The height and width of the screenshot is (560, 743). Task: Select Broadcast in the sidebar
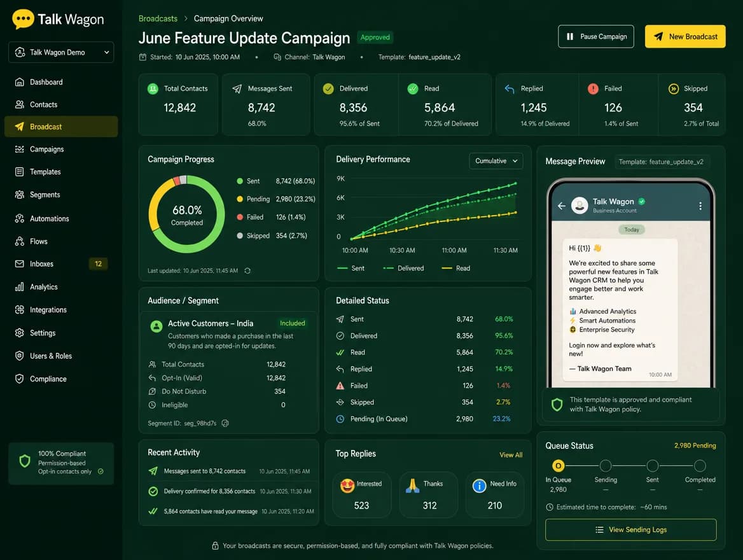[60, 127]
